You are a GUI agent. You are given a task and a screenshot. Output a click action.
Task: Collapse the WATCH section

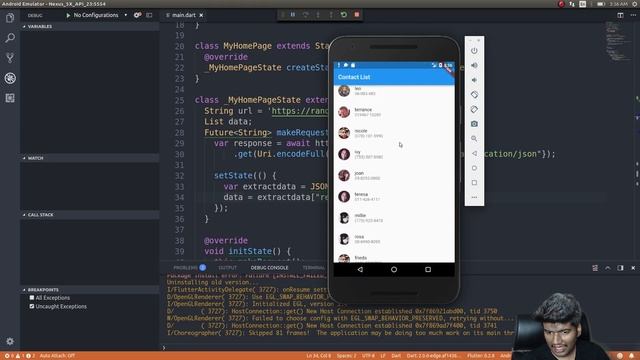[x=90, y=158]
